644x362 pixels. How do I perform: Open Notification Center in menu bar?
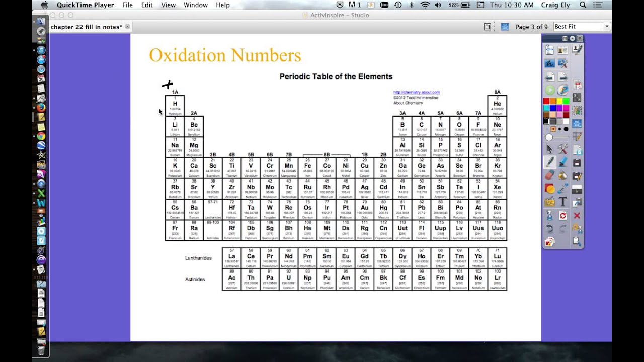(598, 5)
